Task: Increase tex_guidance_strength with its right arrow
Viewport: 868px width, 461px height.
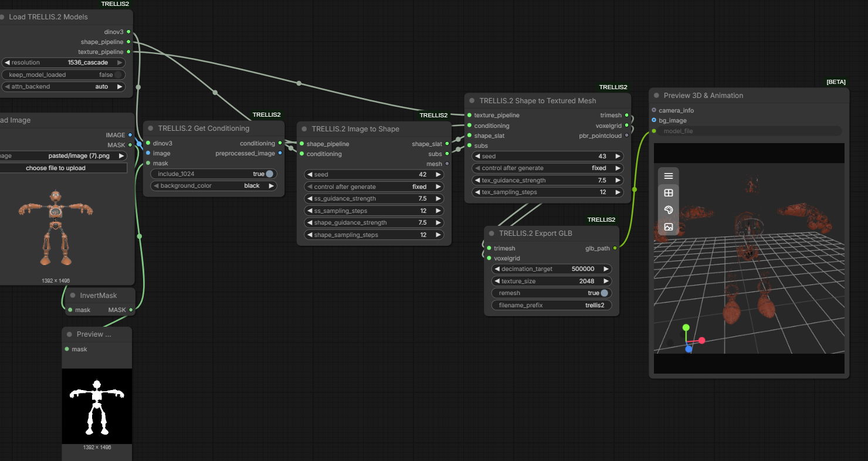Action: click(618, 181)
